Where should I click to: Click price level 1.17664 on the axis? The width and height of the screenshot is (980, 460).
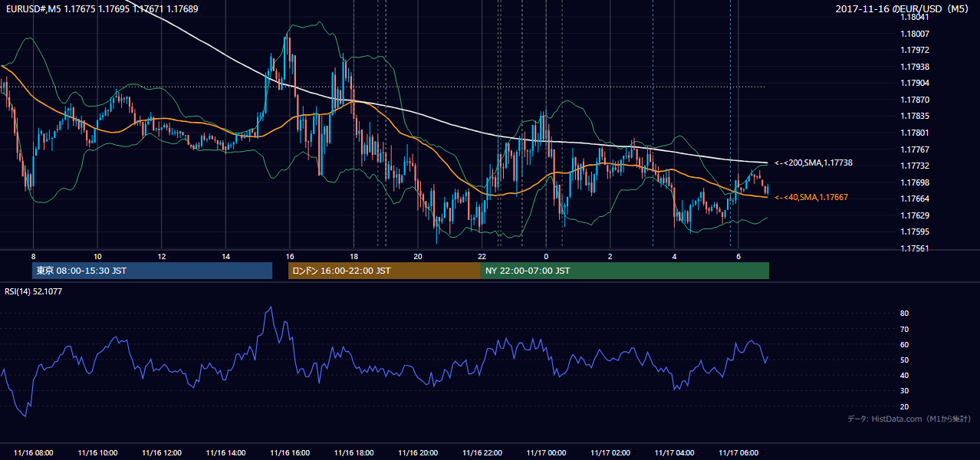[914, 199]
